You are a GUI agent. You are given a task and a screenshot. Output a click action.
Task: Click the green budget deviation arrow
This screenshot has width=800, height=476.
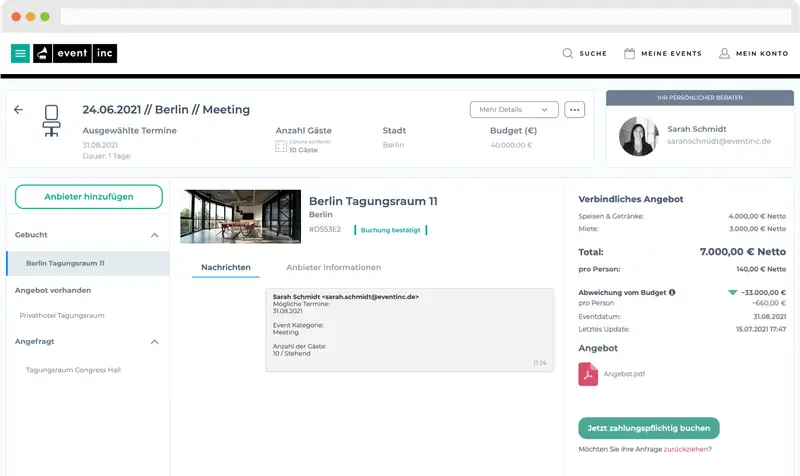pos(733,292)
